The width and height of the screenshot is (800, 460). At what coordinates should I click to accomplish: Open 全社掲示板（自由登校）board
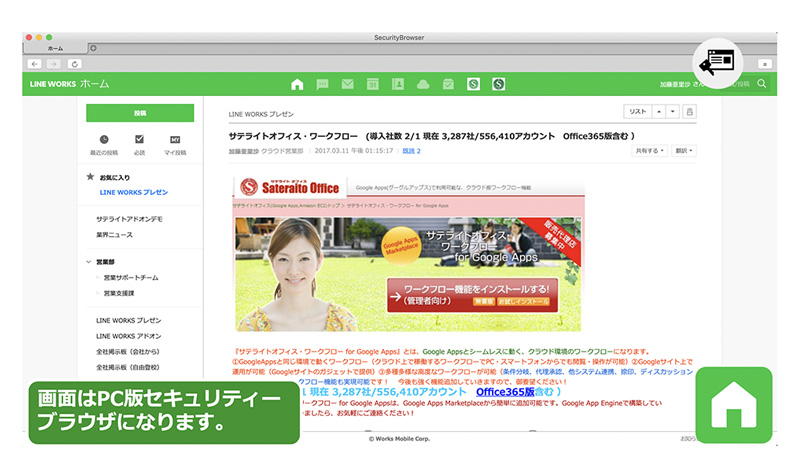tap(128, 367)
